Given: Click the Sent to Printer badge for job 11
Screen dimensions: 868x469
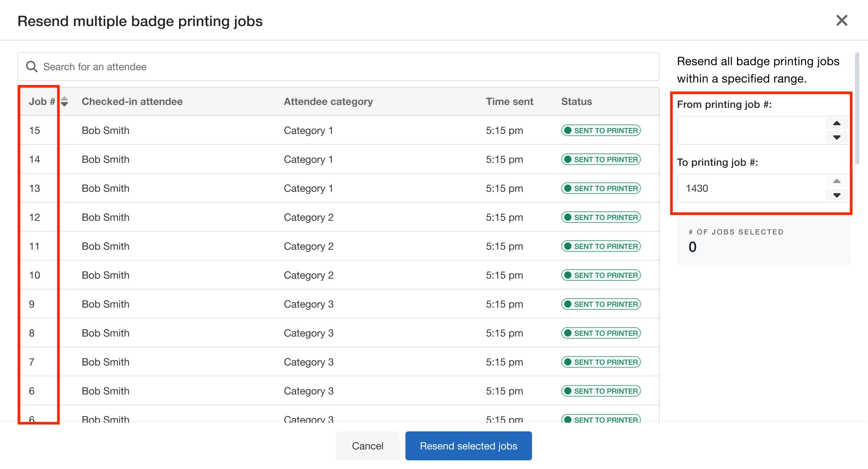Looking at the screenshot, I should (601, 246).
